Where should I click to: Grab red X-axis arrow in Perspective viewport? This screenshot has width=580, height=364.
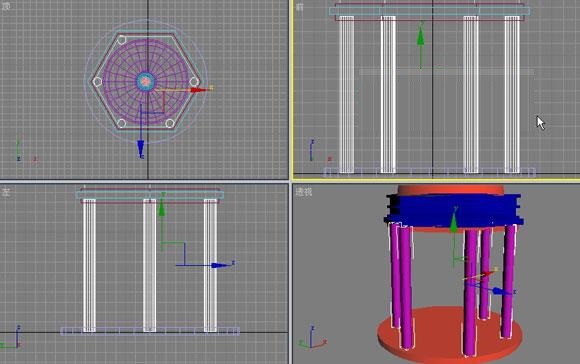(x=488, y=274)
